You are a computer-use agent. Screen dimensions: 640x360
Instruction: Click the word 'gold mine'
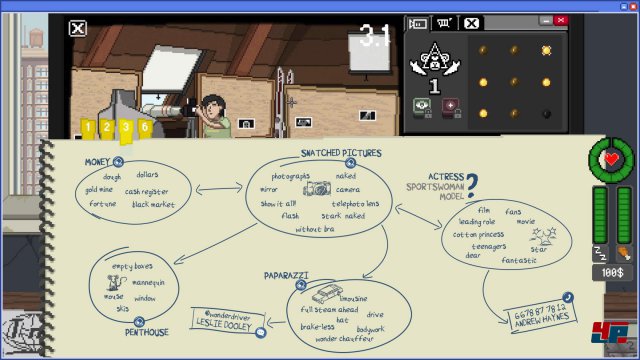point(99,190)
